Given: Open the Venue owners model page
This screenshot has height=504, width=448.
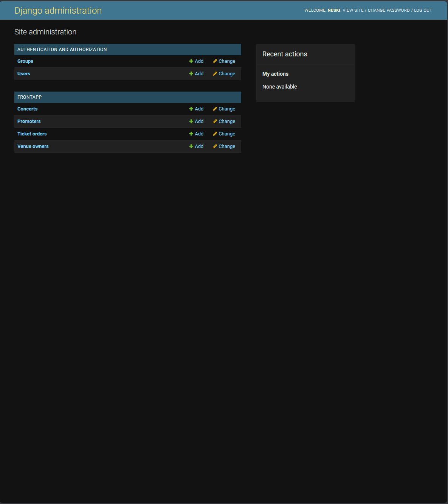Looking at the screenshot, I should point(33,146).
